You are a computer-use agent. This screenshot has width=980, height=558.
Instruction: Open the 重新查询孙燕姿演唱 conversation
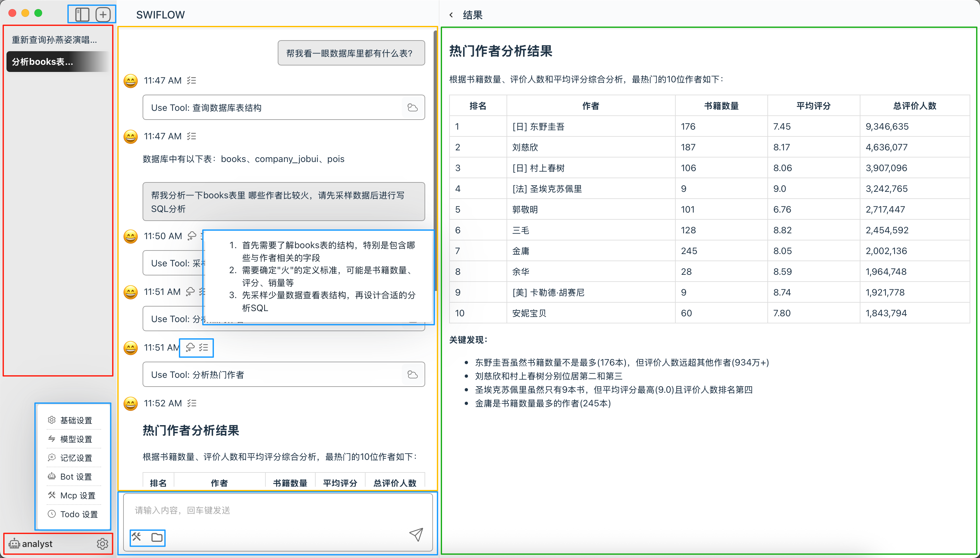[54, 40]
